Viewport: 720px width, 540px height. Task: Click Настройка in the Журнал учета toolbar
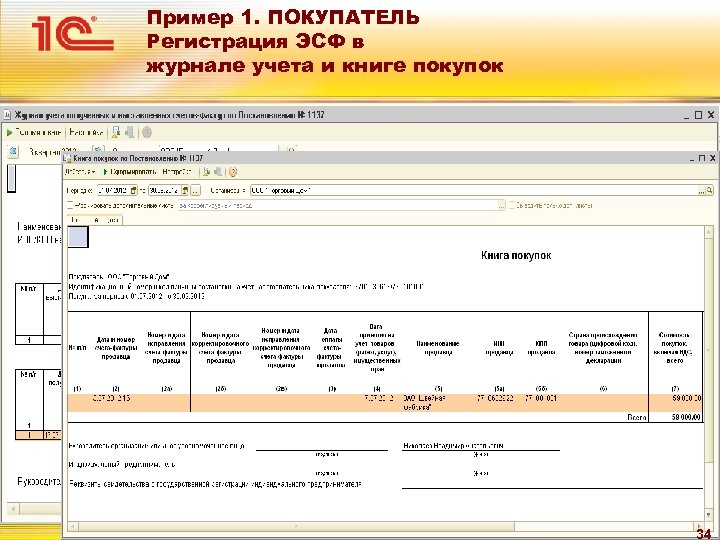click(86, 133)
